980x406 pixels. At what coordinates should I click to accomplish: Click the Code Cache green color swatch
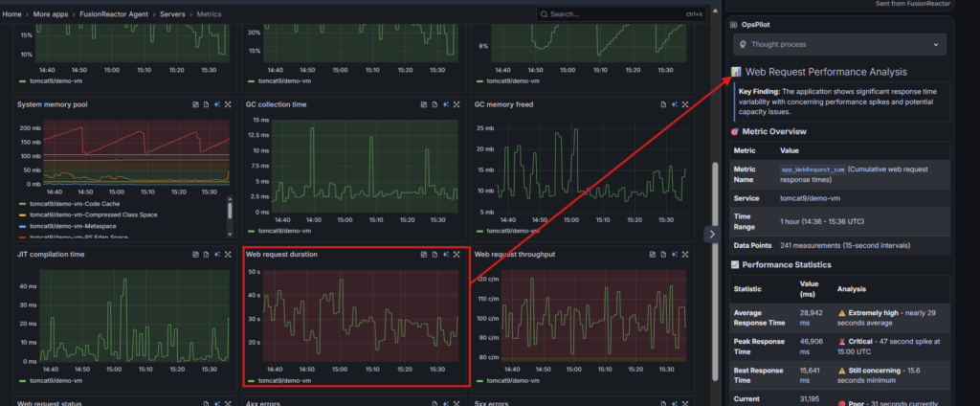tap(23, 204)
